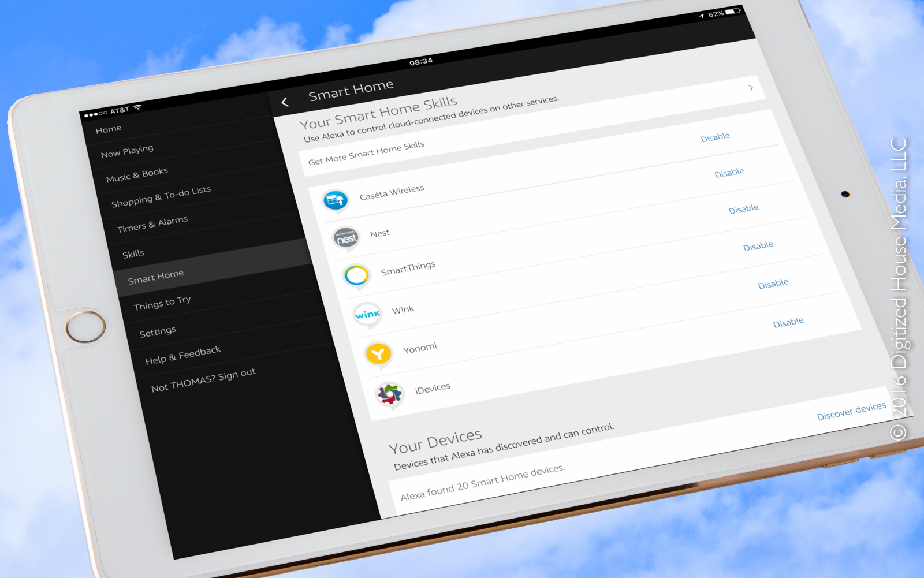The width and height of the screenshot is (924, 578).
Task: Open Now Playing in the sidebar
Action: click(x=127, y=151)
